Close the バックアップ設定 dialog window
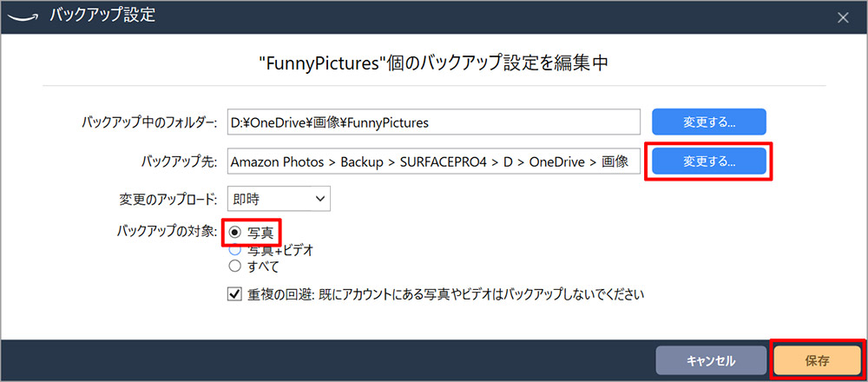 click(843, 17)
